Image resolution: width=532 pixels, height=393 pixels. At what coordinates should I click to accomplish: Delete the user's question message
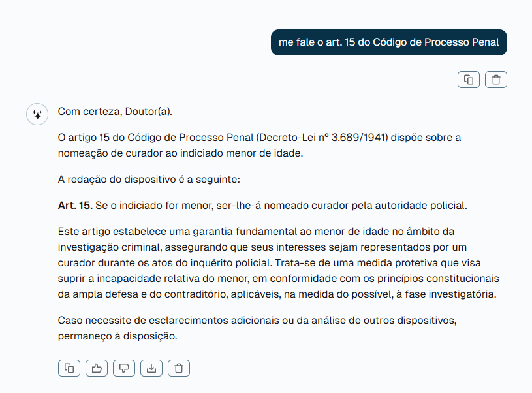tap(496, 80)
